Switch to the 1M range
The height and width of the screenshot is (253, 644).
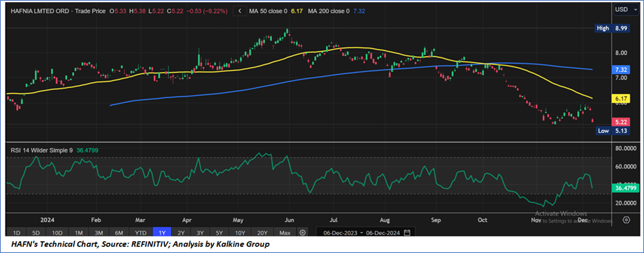click(x=78, y=233)
